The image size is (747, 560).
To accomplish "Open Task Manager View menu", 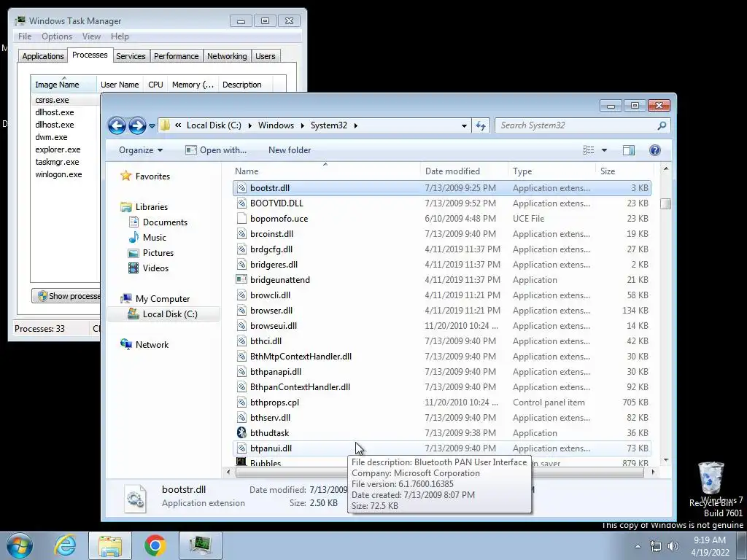I will point(91,36).
